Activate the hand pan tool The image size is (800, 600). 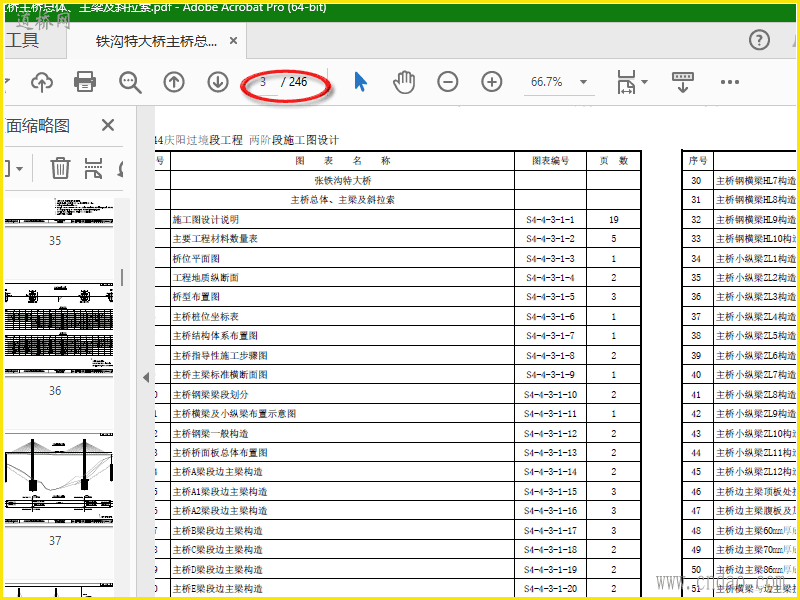pyautogui.click(x=404, y=82)
